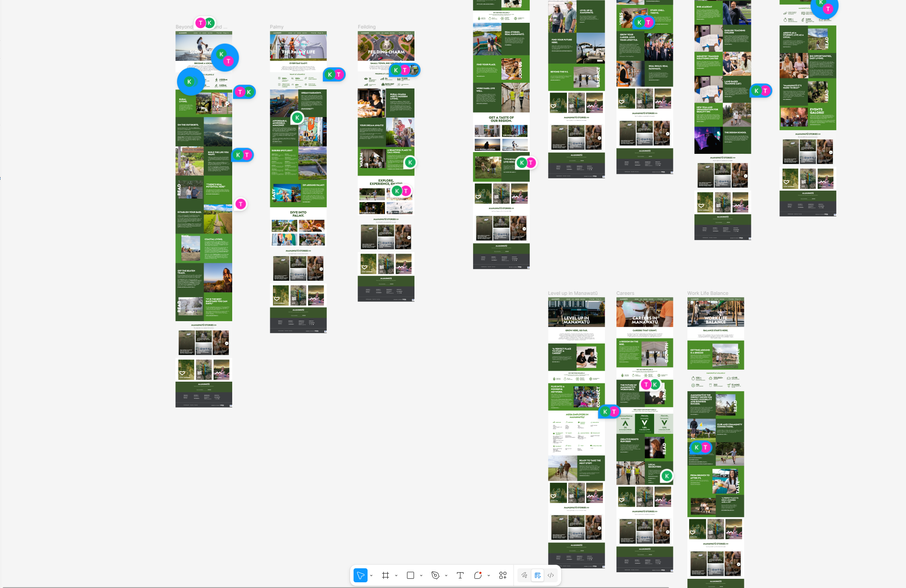Select the Frame tool
The width and height of the screenshot is (906, 588).
[386, 575]
